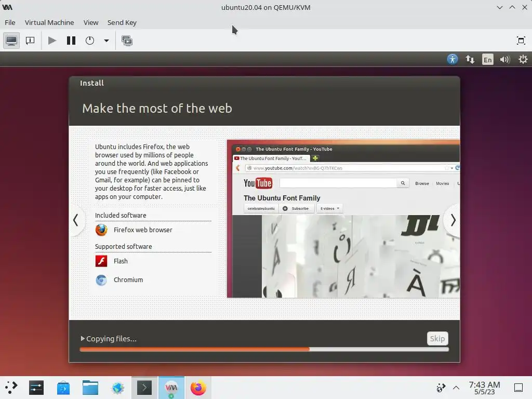Click the Flash software icon
This screenshot has height=399, width=532.
point(101,261)
